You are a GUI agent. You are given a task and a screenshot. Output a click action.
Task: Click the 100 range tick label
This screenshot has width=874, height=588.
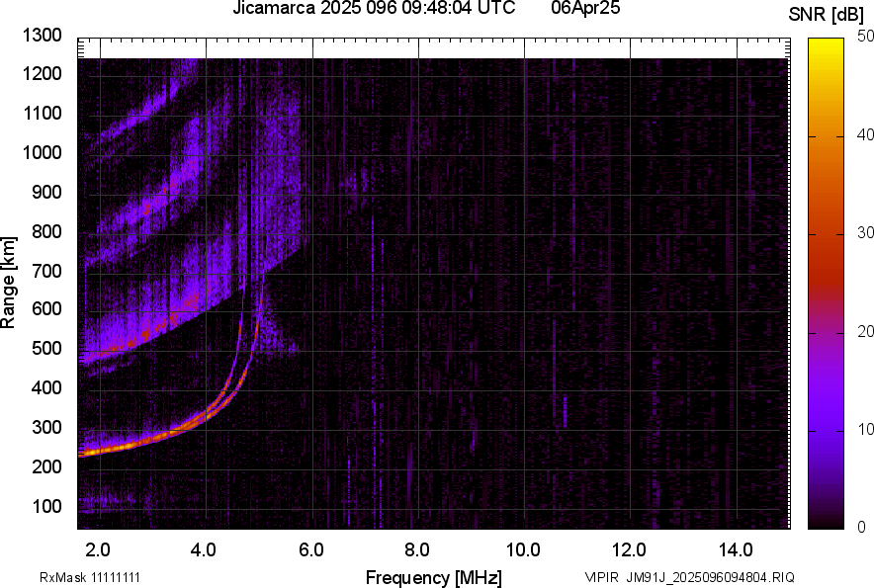46,506
